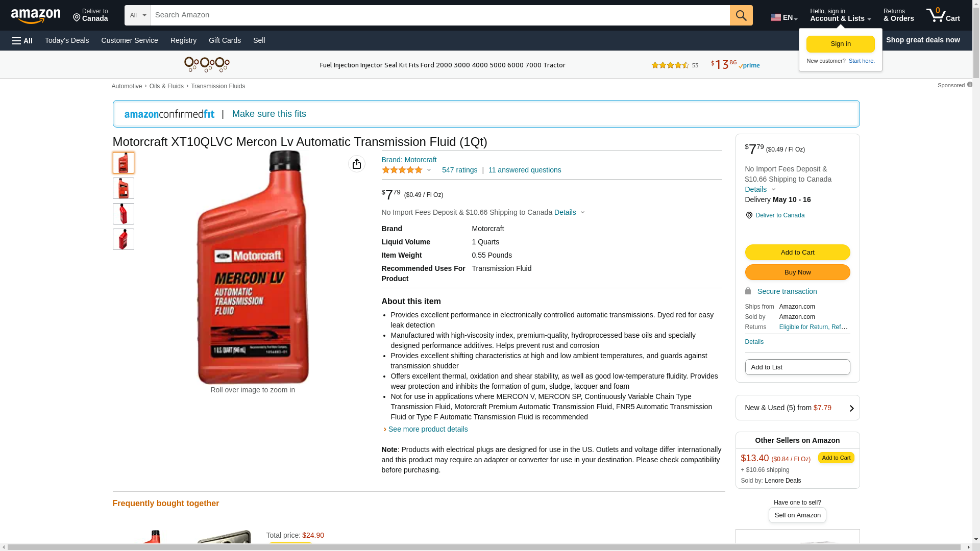Click the magnifying glass search button
980x551 pixels.
[741, 15]
